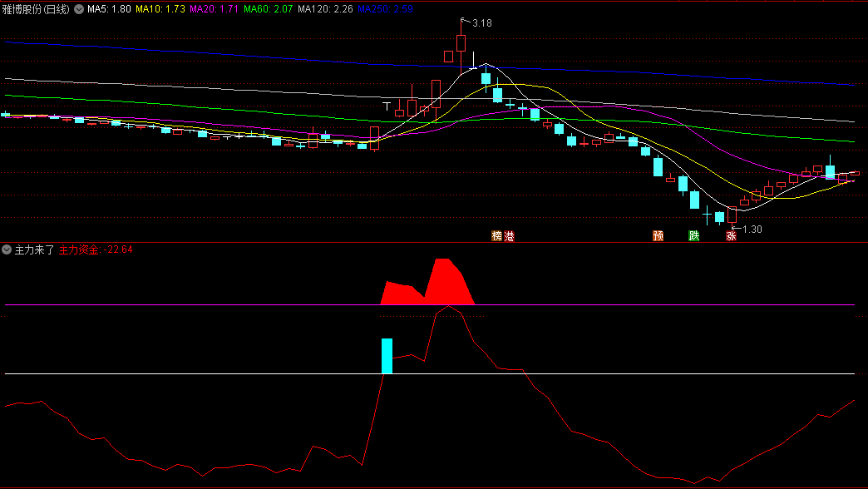Click the 雅博股份(日线) chart title
This screenshot has width=868, height=489.
37,9
